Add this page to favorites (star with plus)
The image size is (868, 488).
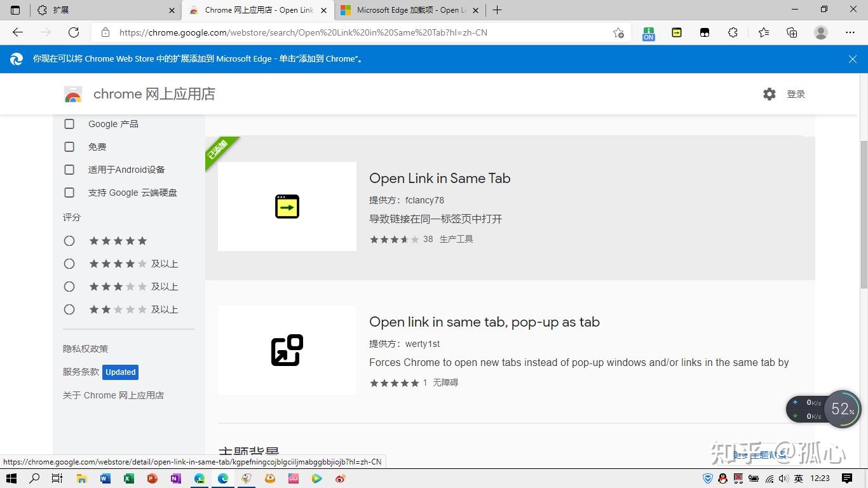pos(618,32)
